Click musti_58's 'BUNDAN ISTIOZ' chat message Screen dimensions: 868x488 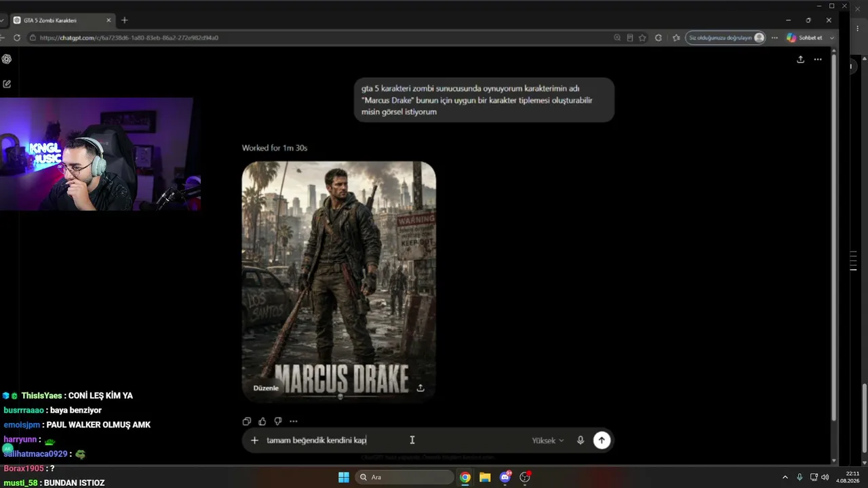point(75,483)
